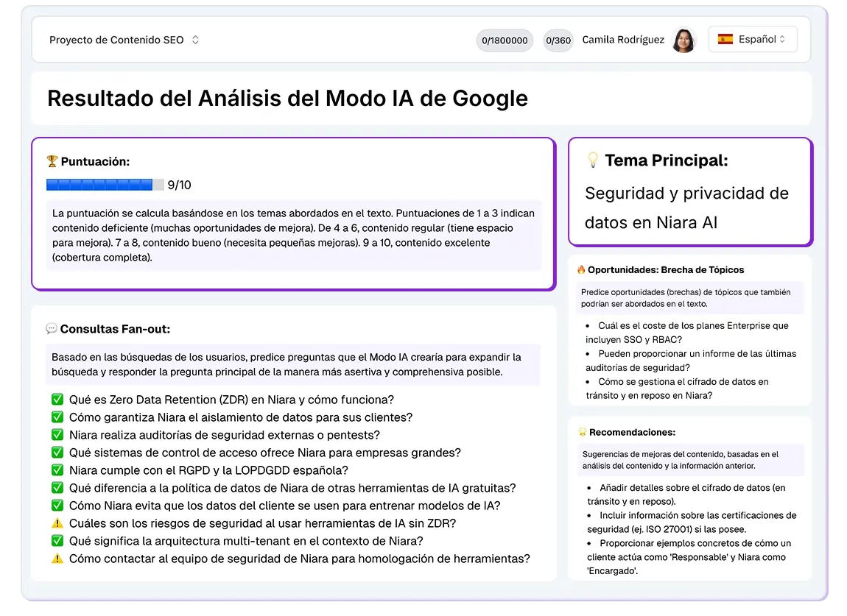Open the Español language dropdown
847x616 pixels.
(753, 40)
